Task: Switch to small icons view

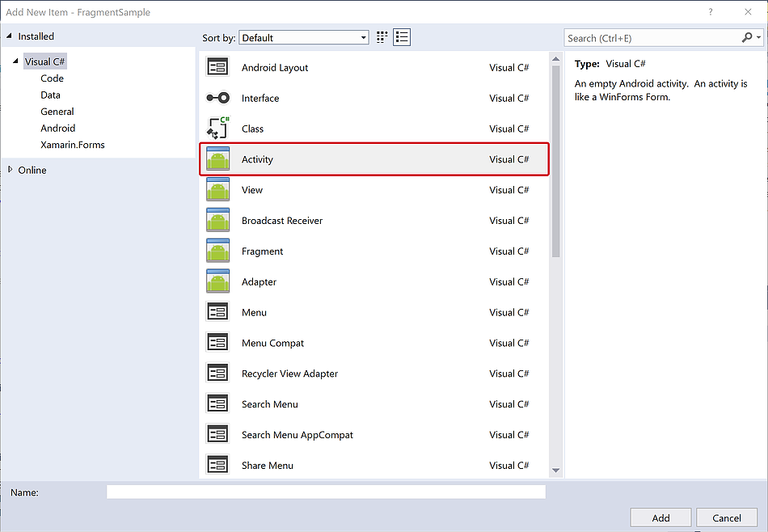Action: (x=382, y=37)
